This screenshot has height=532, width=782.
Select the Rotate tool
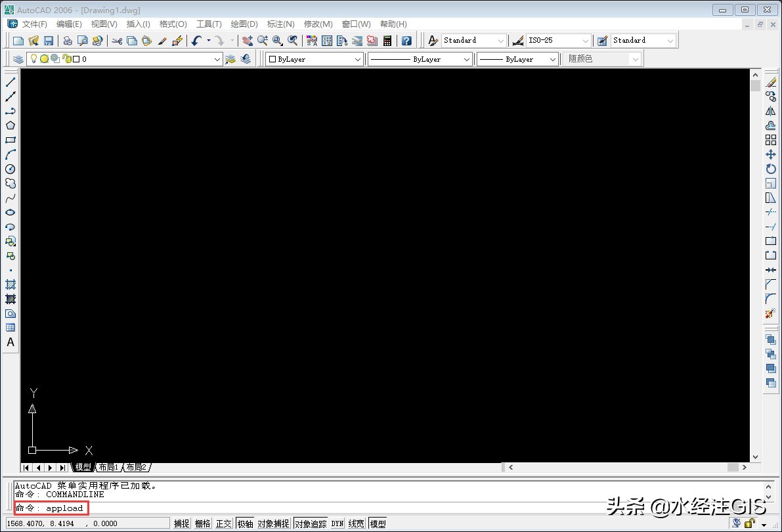771,169
